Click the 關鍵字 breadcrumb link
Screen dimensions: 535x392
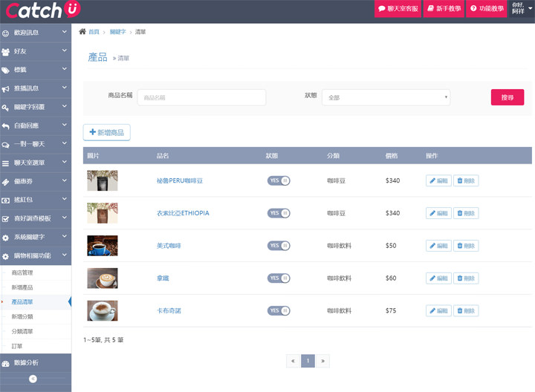[117, 32]
